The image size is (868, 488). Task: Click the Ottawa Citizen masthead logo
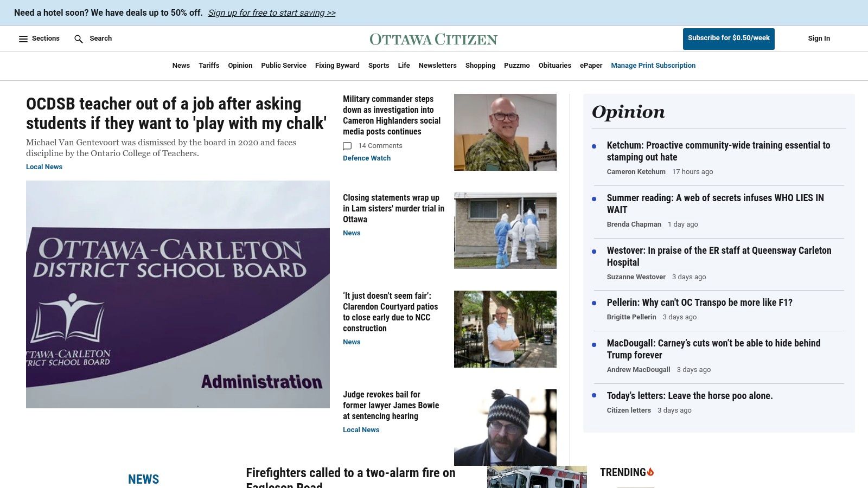tap(432, 38)
